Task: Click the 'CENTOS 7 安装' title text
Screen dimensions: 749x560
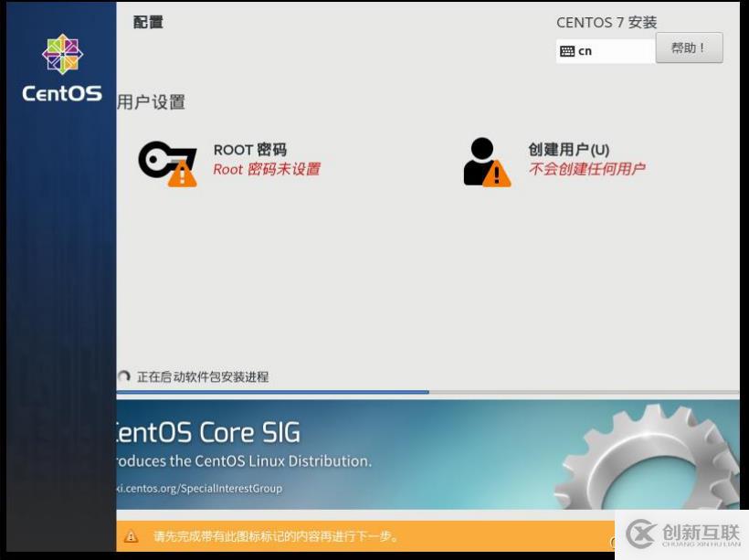Action: tap(607, 23)
